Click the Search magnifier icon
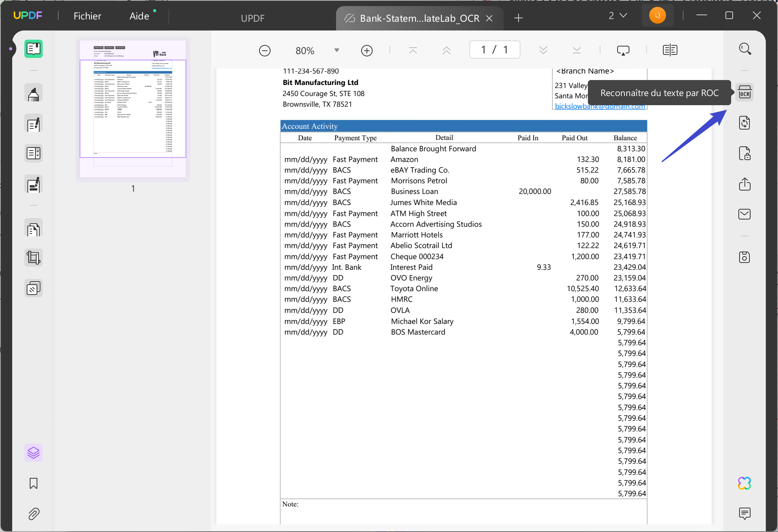Screen dimensions: 778x532 [x=745, y=49]
